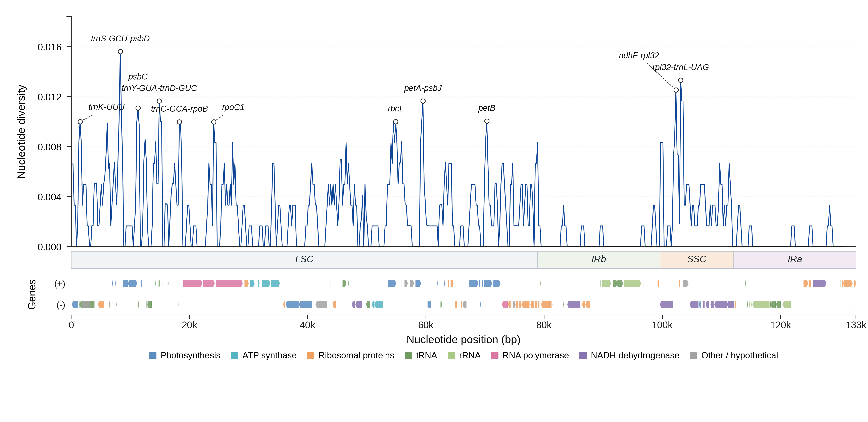Click the 'rpl32-trnL-UAG' annotation label
Image resolution: width=868 pixels, height=422 pixels.
[x=681, y=67]
